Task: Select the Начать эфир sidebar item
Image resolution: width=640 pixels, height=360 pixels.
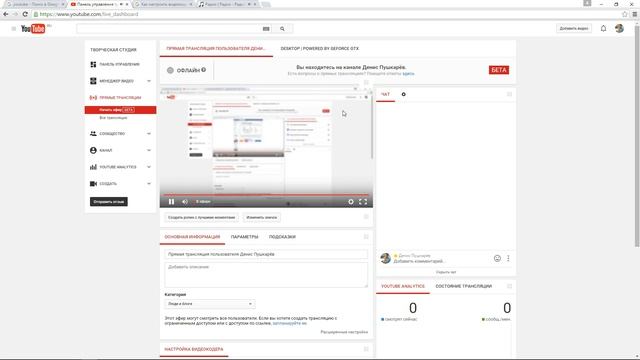Action: point(120,110)
